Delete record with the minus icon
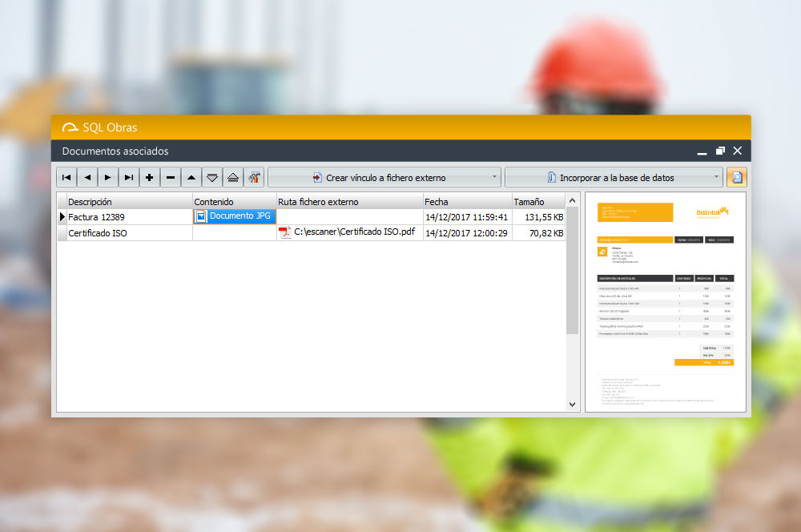801x532 pixels. point(171,177)
